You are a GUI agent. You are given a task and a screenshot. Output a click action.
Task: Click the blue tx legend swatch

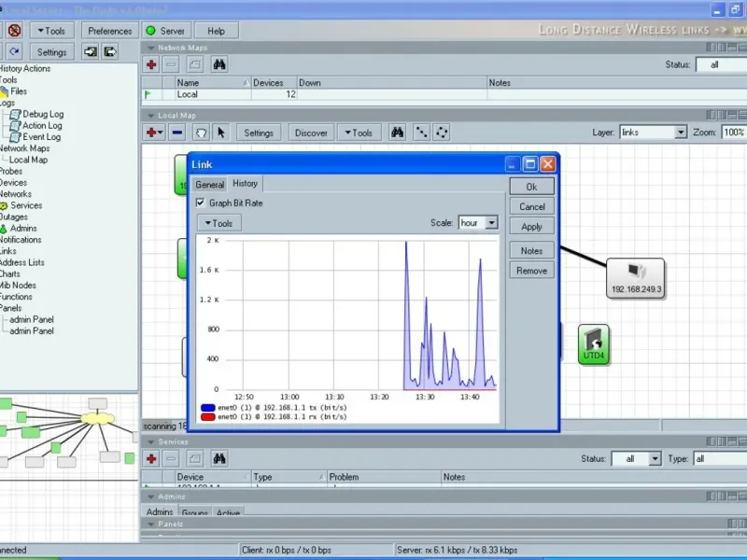point(208,408)
